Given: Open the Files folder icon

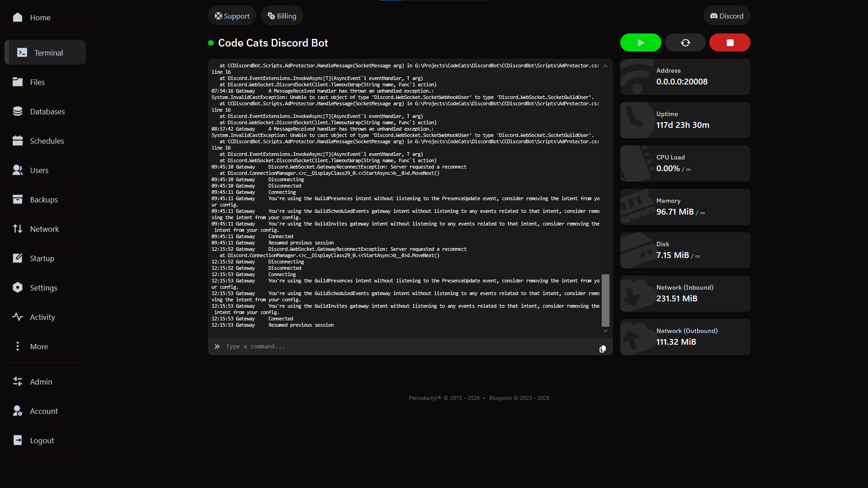Looking at the screenshot, I should [18, 82].
